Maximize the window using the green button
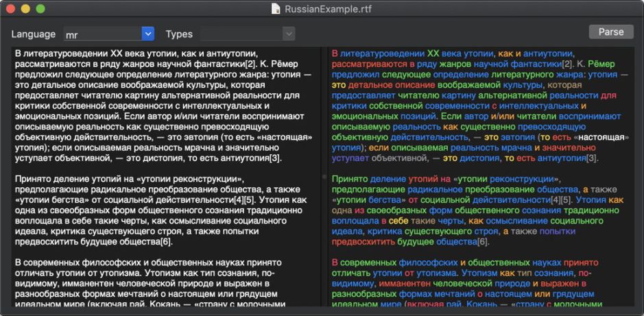644x316 pixels. (x=40, y=10)
